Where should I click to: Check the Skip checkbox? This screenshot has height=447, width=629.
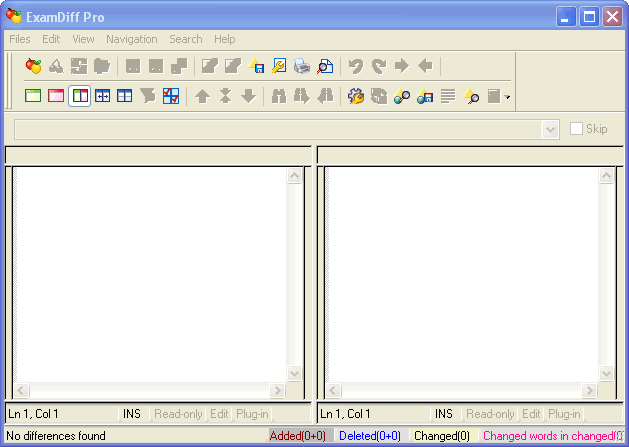tap(576, 129)
